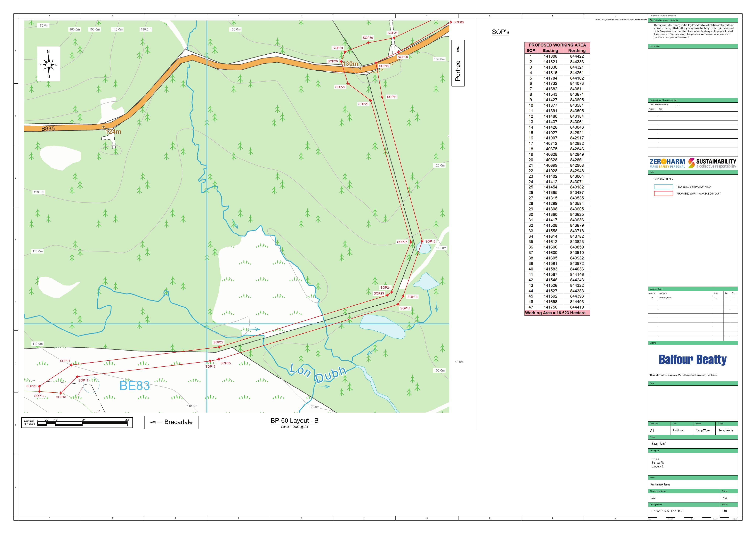Viewport: 756px width, 534px height.
Task: Click the Working Area = 16.523 Hectare row
Action: pos(557,313)
